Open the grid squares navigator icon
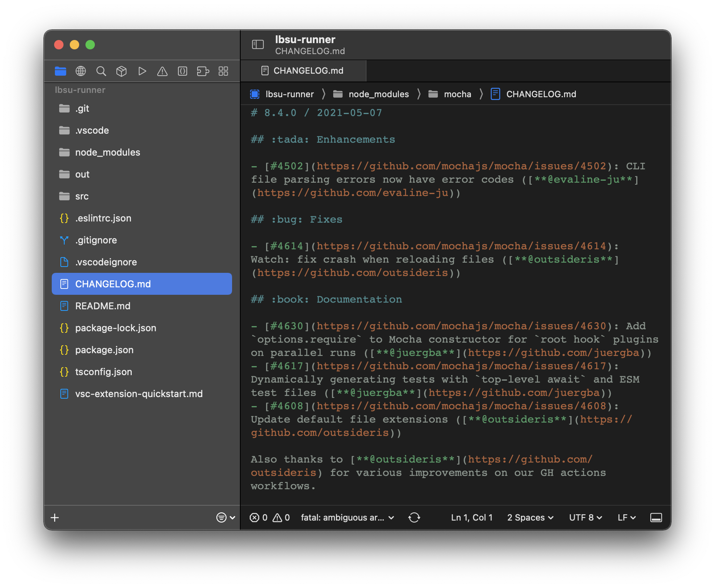 click(x=223, y=71)
